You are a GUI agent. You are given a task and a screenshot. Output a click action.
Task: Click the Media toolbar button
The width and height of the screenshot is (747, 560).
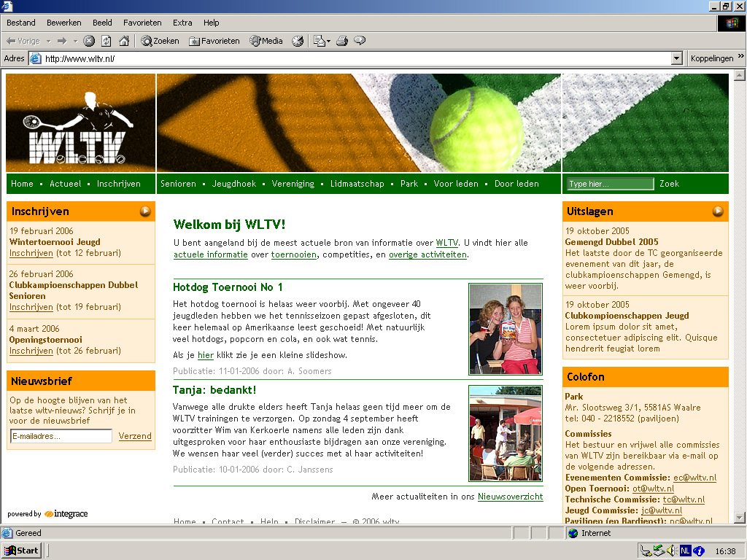coord(266,41)
